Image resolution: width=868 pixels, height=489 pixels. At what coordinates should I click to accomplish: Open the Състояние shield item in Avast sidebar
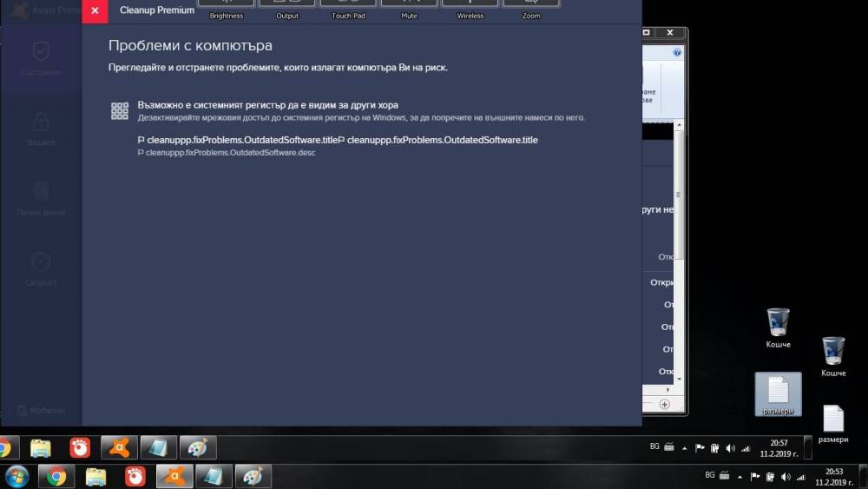tap(41, 59)
